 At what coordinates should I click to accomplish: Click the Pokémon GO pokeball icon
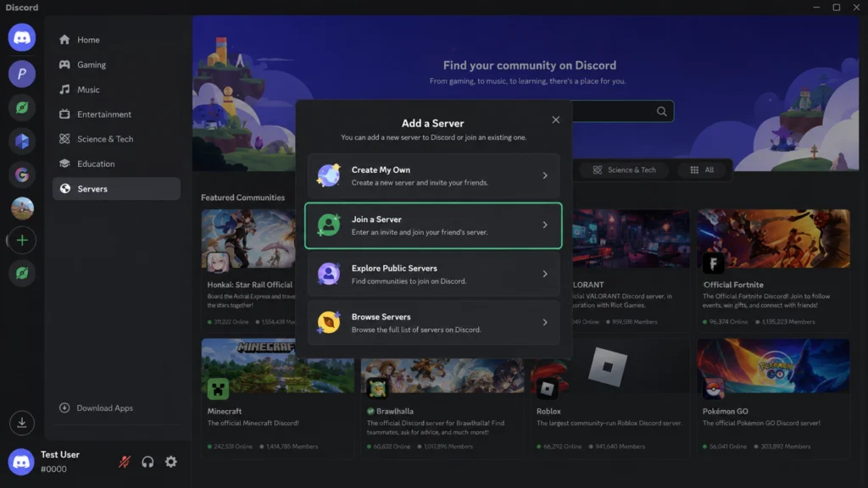coord(714,388)
